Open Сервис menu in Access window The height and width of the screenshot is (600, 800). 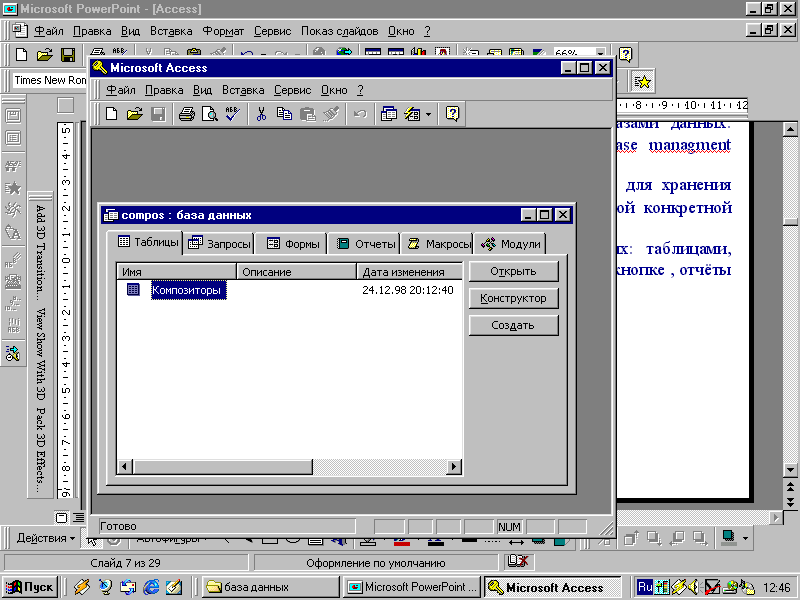[x=292, y=90]
